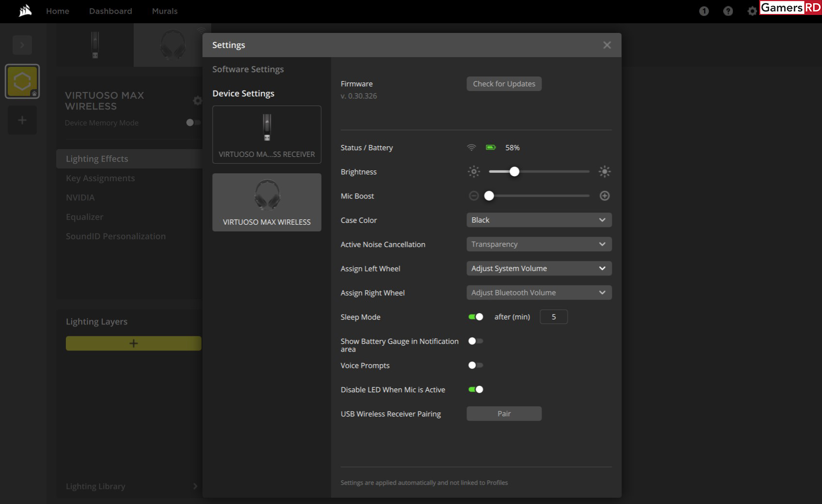
Task: Switch to Software Settings
Action: click(x=248, y=69)
